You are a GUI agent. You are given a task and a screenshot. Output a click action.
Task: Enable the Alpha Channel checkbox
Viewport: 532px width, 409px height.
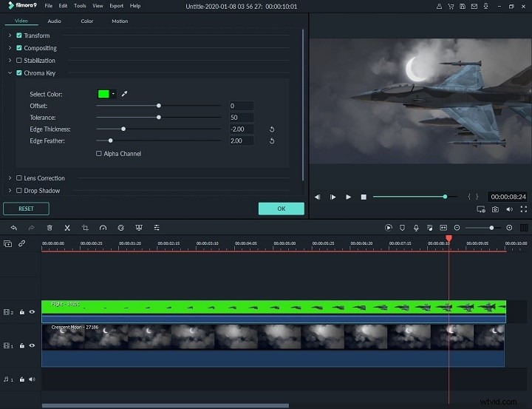point(99,154)
